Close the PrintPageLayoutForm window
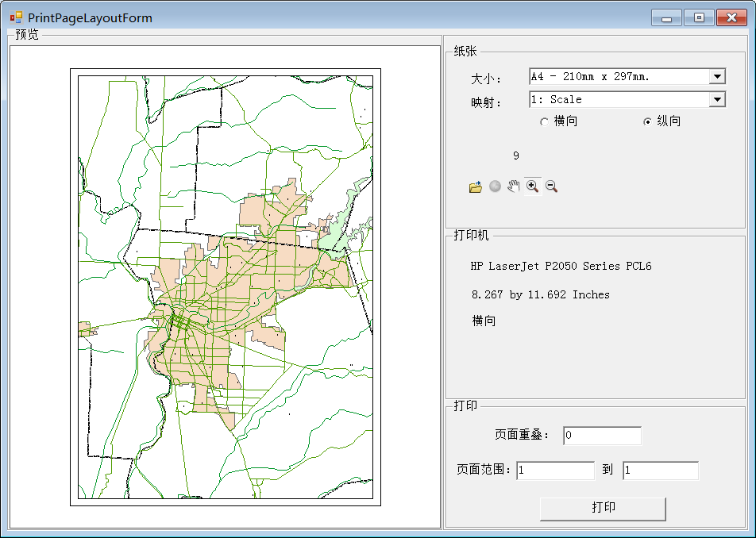This screenshot has width=756, height=538. point(731,17)
